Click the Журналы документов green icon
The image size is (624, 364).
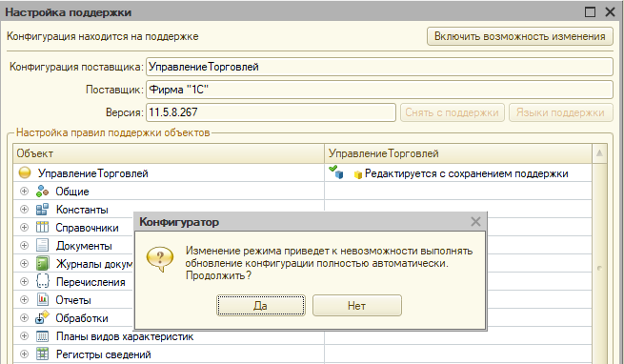[x=42, y=264]
